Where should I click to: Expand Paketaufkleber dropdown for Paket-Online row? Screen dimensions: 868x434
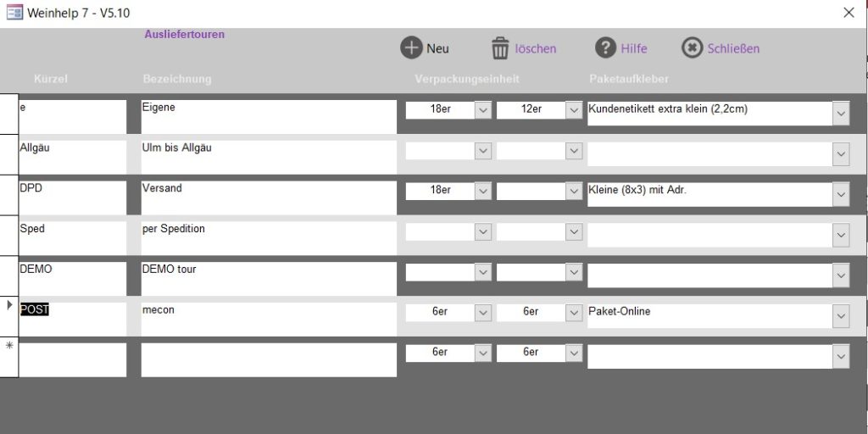point(840,317)
